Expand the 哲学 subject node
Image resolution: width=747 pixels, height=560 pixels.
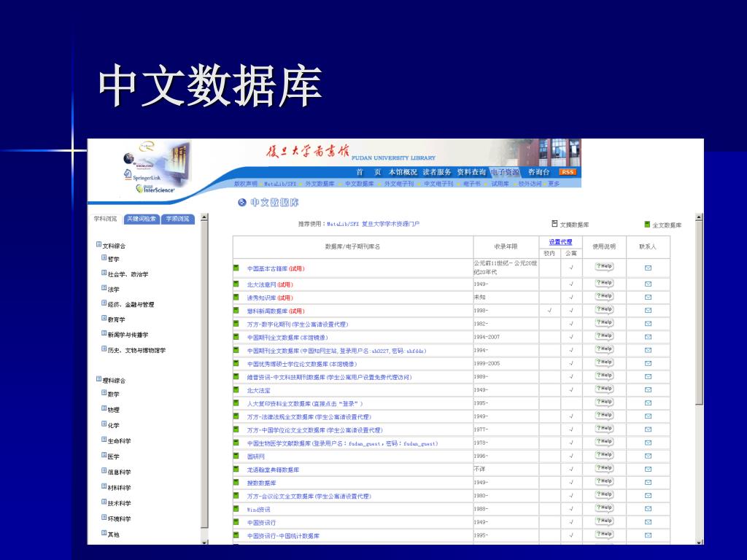click(104, 257)
